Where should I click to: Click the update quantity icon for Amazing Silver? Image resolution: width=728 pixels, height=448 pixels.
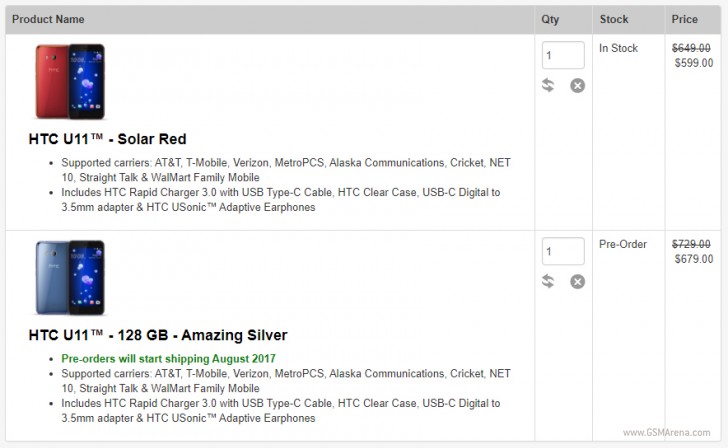pos(548,281)
